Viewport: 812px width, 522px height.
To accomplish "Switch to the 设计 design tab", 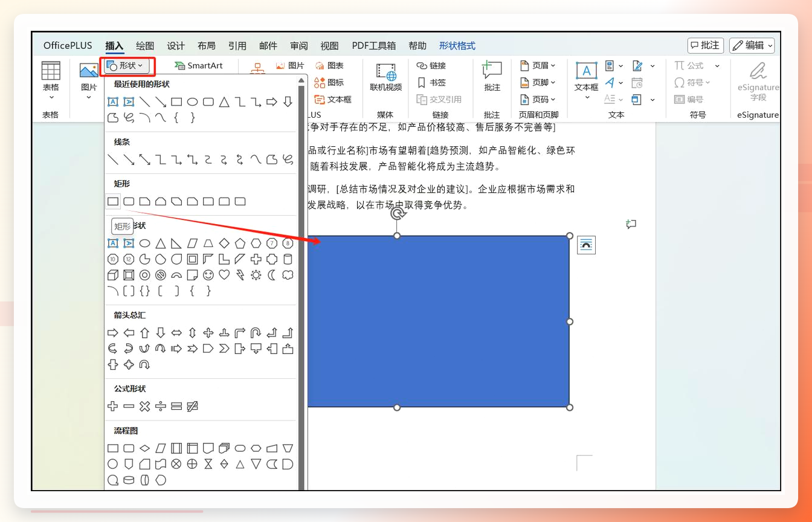I will [176, 46].
